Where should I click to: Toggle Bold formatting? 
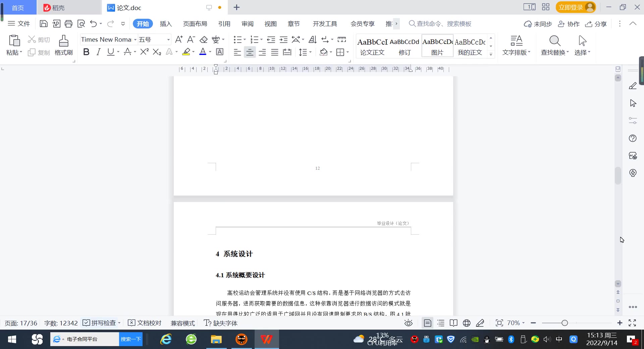tap(86, 52)
